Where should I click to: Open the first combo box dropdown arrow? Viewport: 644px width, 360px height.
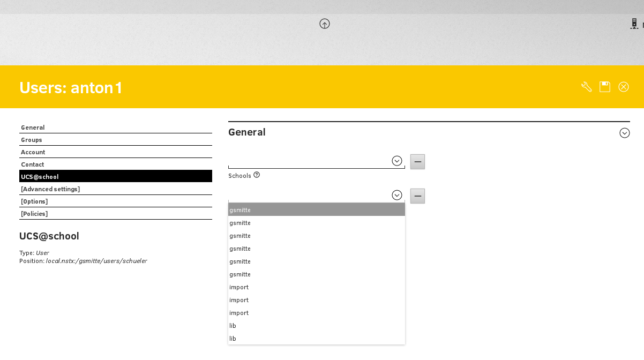pyautogui.click(x=397, y=161)
